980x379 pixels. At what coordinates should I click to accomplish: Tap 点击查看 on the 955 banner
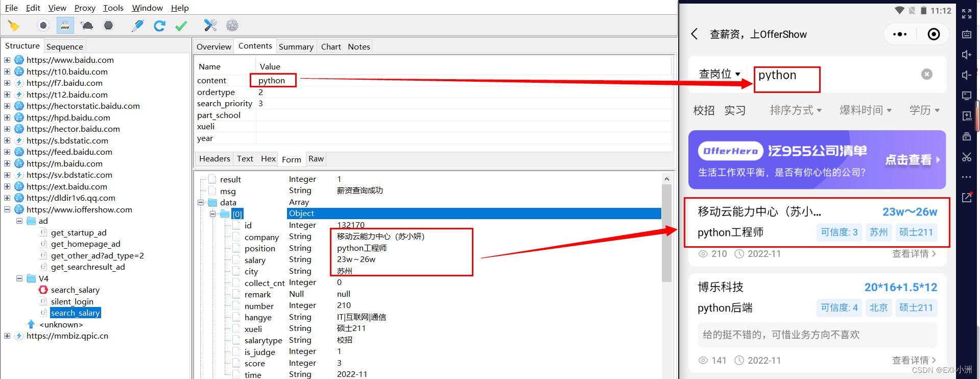click(913, 160)
